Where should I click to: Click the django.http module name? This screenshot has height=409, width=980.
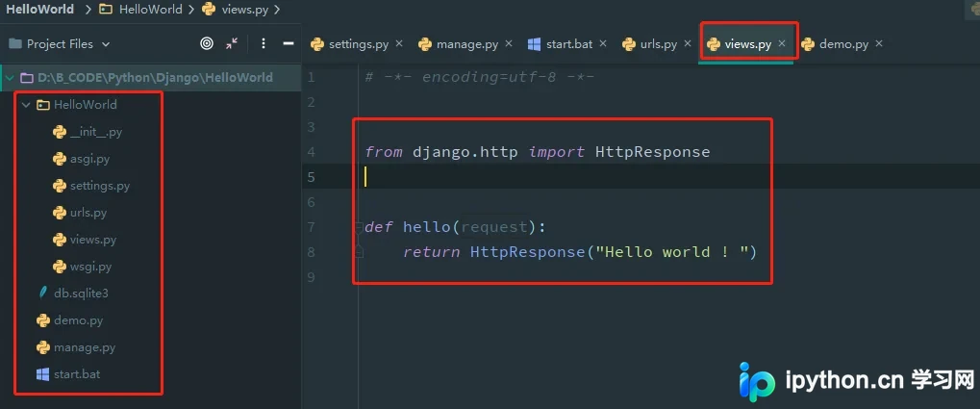point(465,152)
